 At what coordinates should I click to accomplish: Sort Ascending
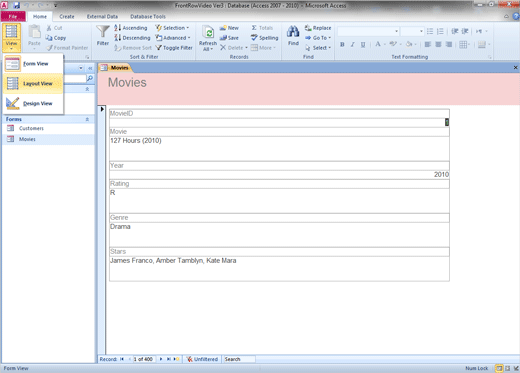(131, 28)
